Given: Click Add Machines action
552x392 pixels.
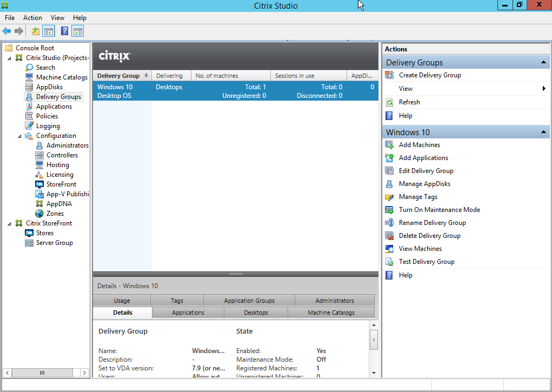Looking at the screenshot, I should 420,145.
